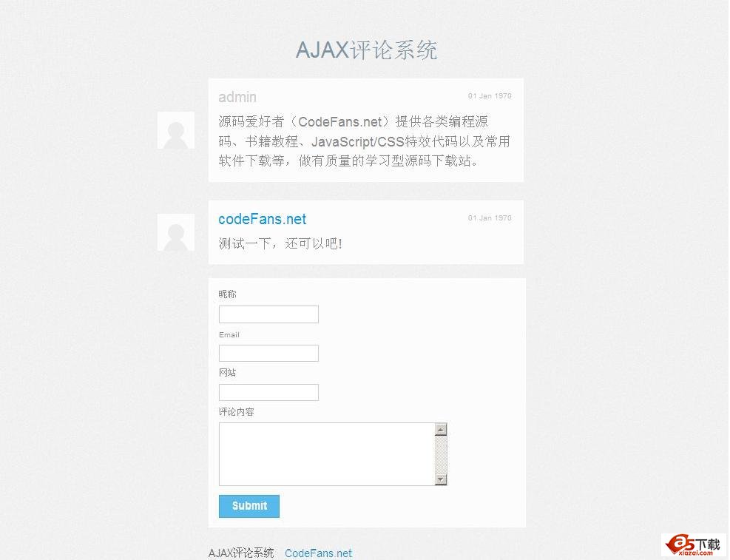
Task: Click the 测试一下 comment text
Action: click(x=281, y=243)
